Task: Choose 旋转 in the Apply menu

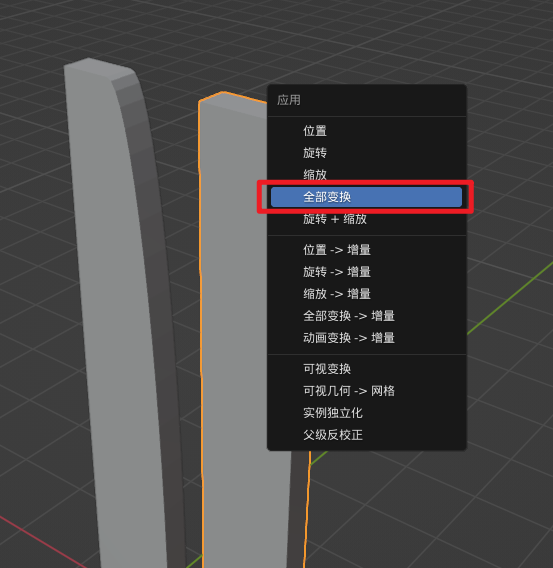Action: click(x=366, y=153)
